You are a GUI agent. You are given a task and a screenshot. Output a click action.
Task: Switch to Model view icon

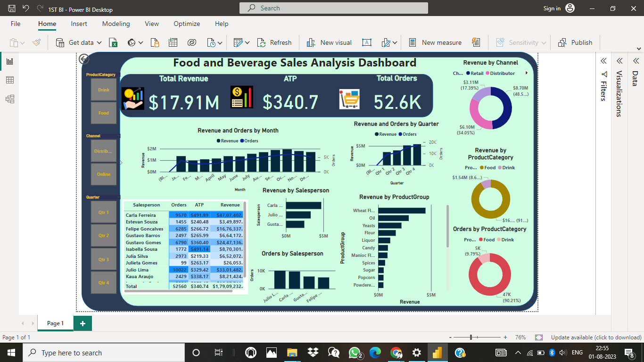9,99
